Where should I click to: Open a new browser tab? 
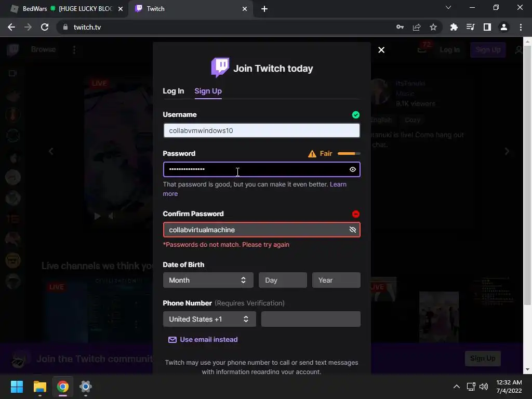(x=264, y=9)
